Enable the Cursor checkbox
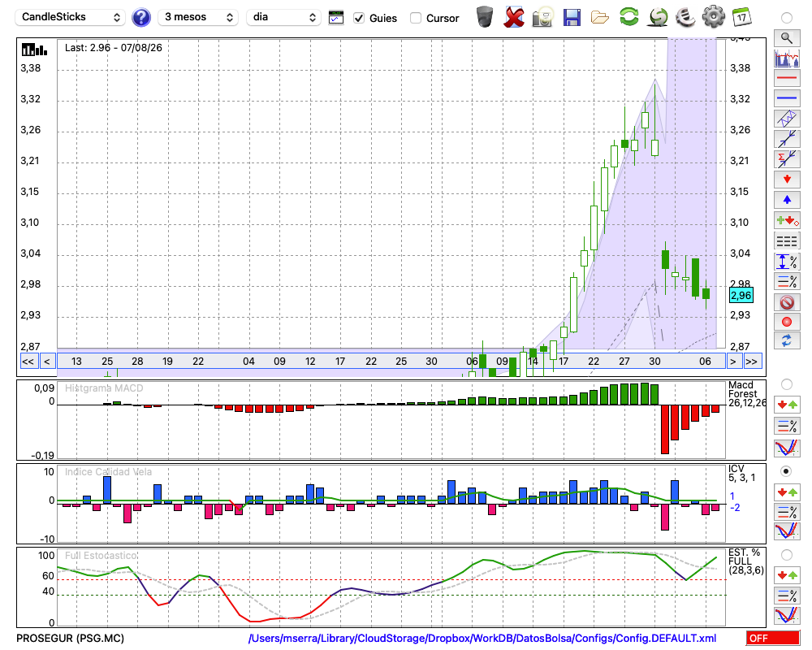The height and width of the screenshot is (650, 812). click(415, 18)
